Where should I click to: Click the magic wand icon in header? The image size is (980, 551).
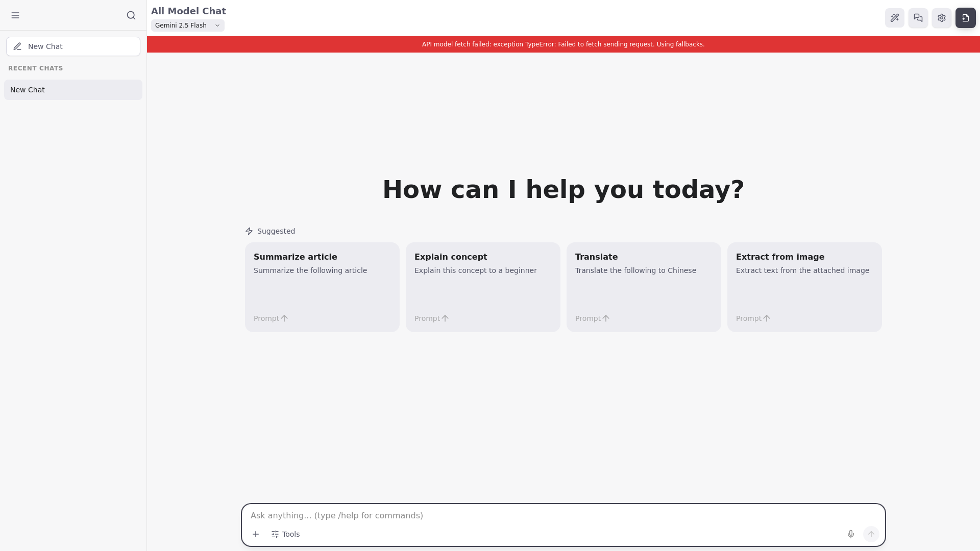(x=894, y=18)
